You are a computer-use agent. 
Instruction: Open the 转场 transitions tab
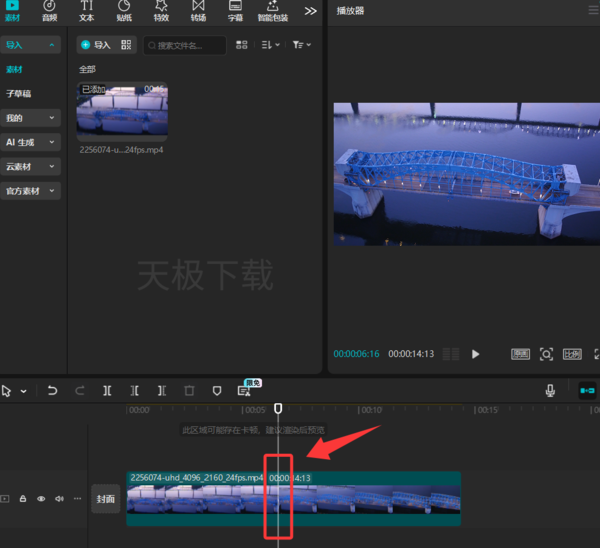pos(198,11)
